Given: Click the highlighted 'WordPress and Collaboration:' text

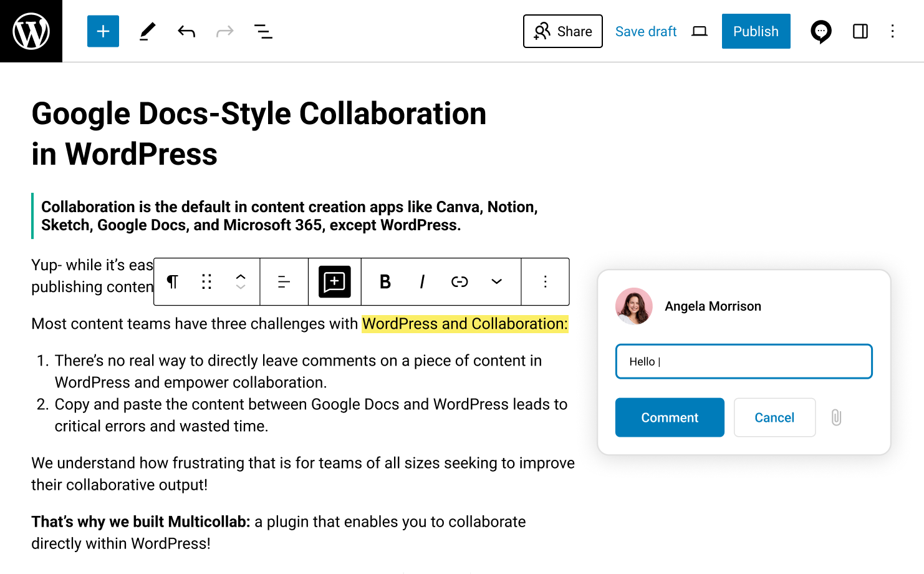Looking at the screenshot, I should (x=465, y=324).
